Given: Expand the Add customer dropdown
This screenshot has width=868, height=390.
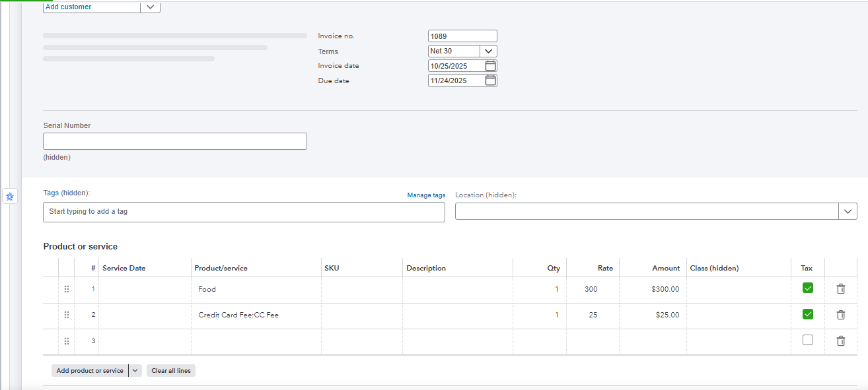Looking at the screenshot, I should (x=150, y=7).
